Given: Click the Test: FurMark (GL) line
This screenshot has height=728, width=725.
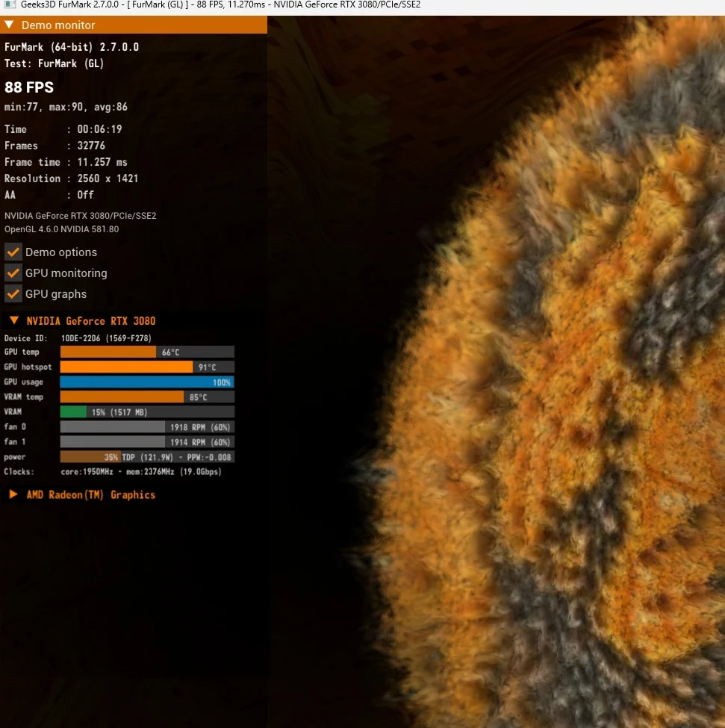Looking at the screenshot, I should click(55, 63).
